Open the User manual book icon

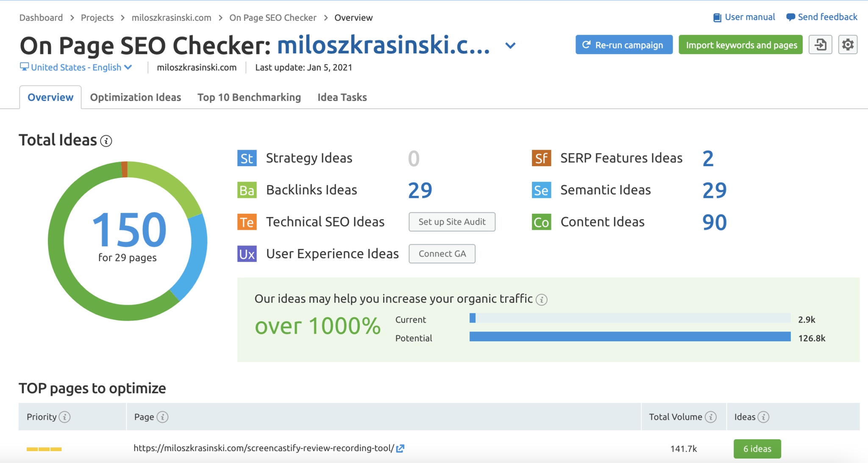click(x=717, y=17)
